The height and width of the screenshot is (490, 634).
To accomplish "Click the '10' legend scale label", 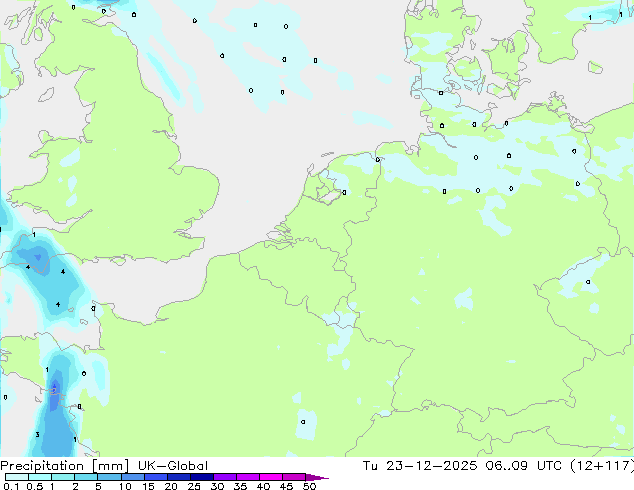I will click(x=125, y=486).
